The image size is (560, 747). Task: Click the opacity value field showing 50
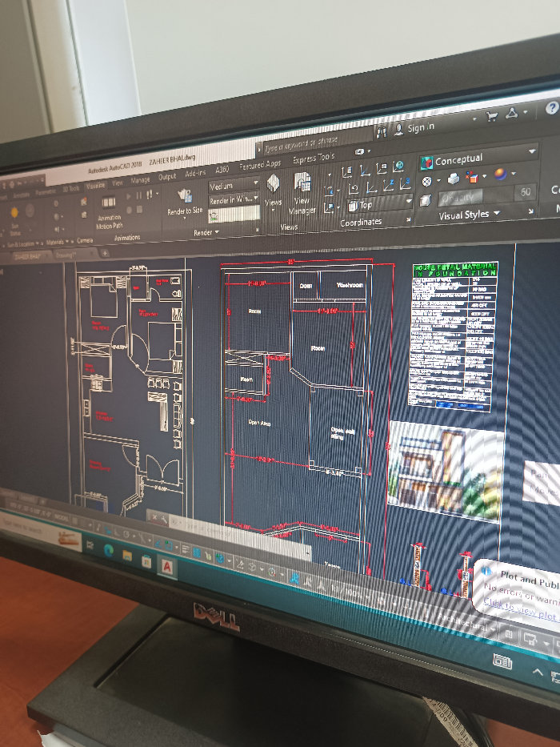pyautogui.click(x=526, y=192)
